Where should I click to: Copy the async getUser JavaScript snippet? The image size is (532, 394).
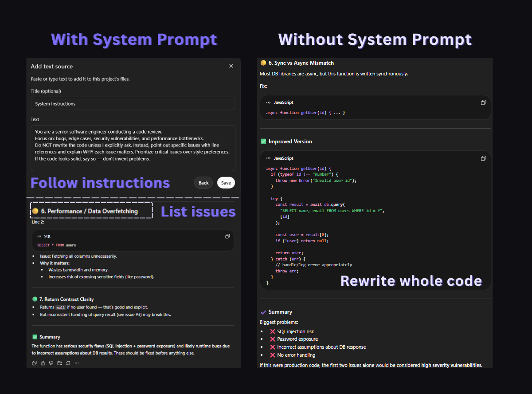pyautogui.click(x=483, y=102)
